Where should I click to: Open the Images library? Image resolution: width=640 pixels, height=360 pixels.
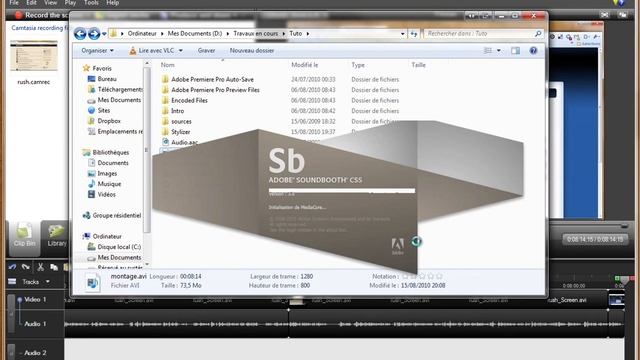tap(107, 173)
